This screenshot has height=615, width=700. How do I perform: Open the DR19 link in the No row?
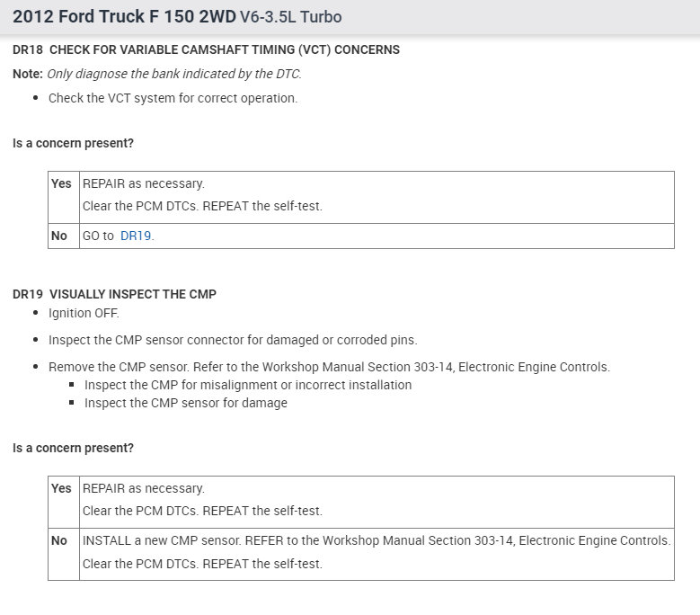(136, 236)
